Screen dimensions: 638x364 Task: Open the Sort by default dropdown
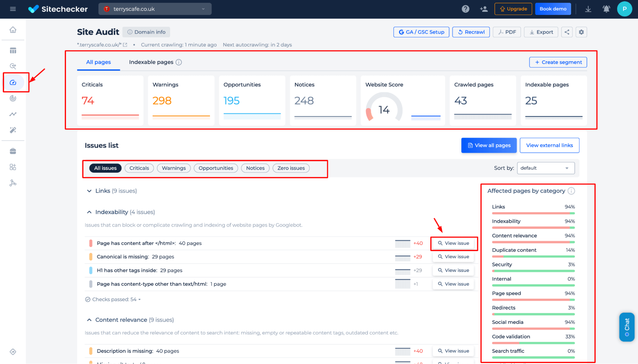pyautogui.click(x=545, y=168)
